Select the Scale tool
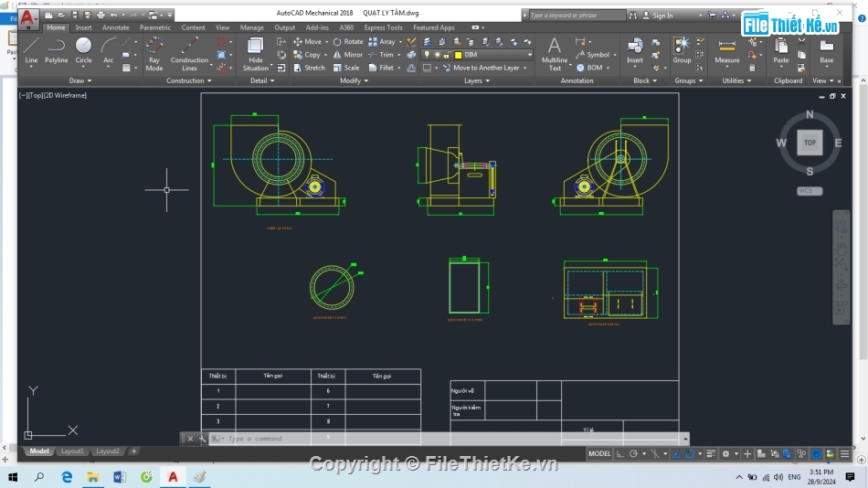The width and height of the screenshot is (868, 488). (x=346, y=68)
